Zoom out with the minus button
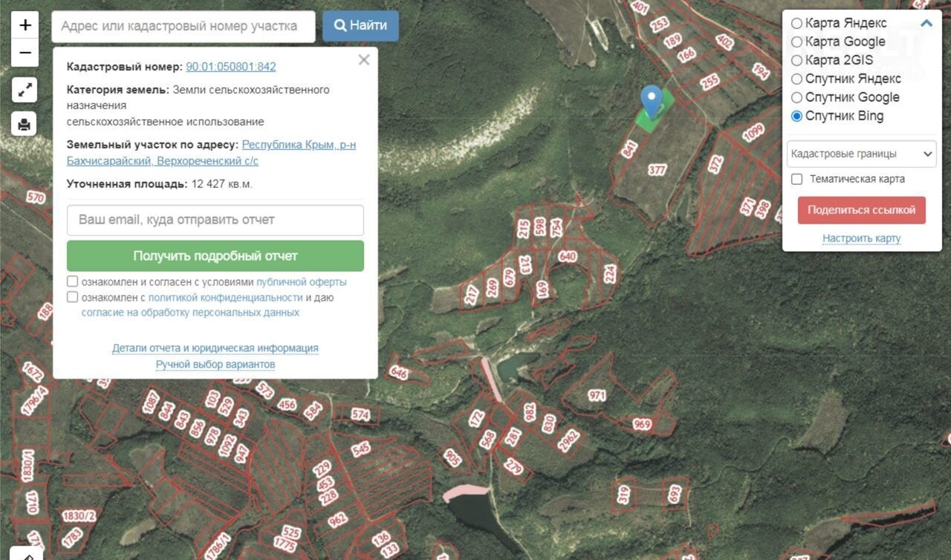951x560 pixels. [25, 53]
